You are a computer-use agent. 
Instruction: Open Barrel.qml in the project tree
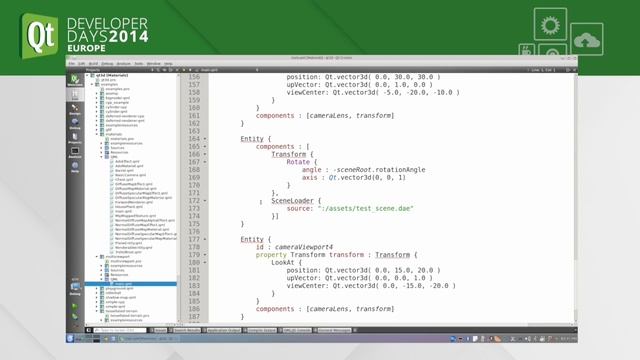click(124, 171)
